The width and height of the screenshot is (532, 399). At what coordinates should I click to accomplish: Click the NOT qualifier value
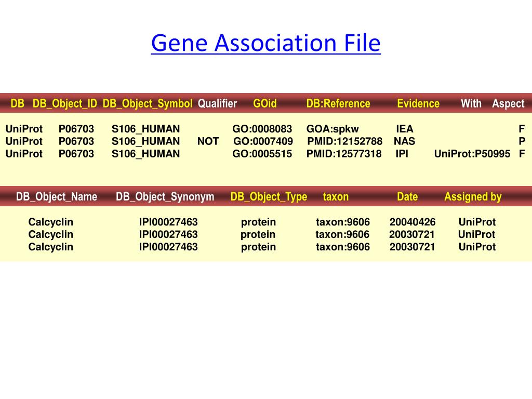coord(208,141)
